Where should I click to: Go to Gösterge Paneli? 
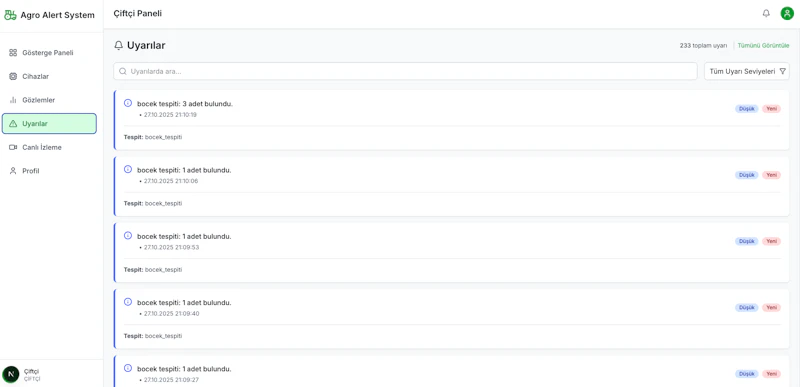point(49,53)
